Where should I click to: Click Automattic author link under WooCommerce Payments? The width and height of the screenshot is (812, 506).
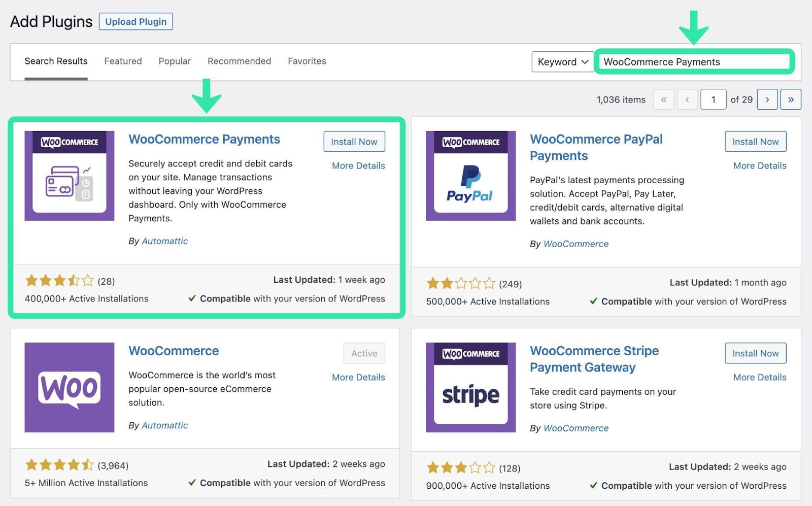point(164,241)
